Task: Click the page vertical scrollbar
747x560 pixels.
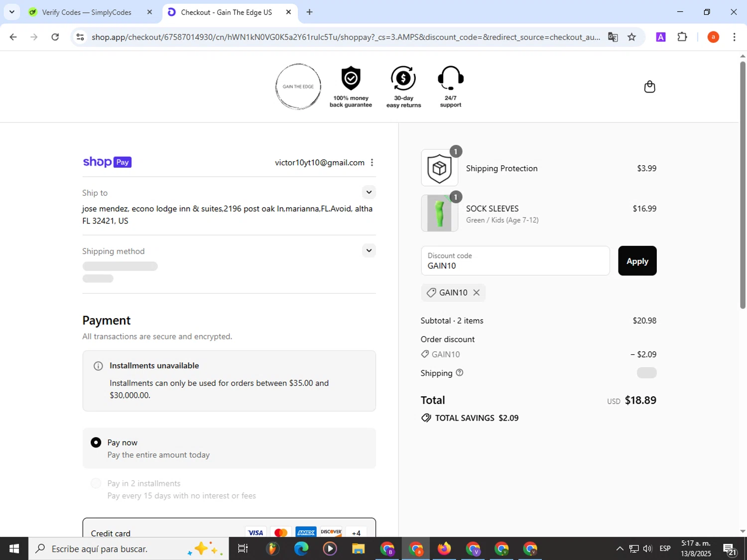Action: (x=743, y=184)
